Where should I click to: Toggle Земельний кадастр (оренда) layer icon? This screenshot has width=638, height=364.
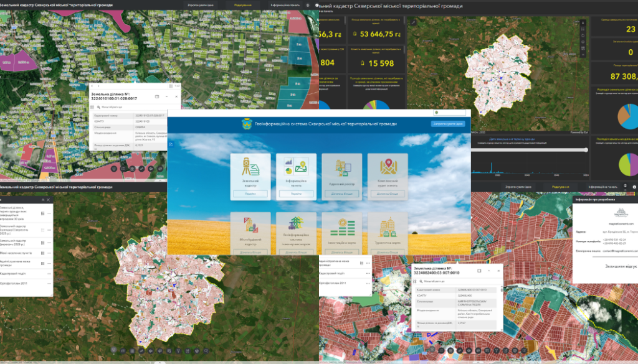coord(42,230)
